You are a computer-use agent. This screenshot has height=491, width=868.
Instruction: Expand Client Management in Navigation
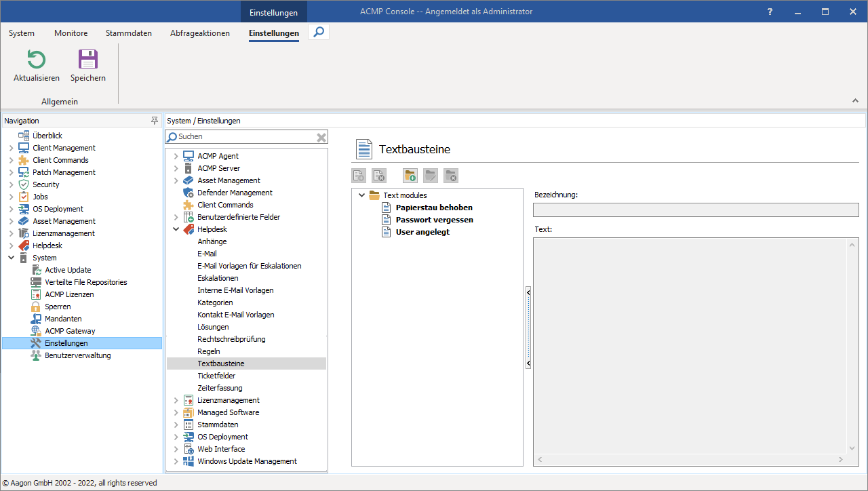pos(11,148)
